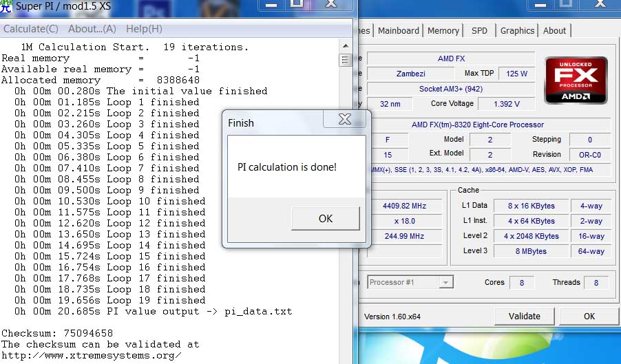
Task: Click the Cores count value field
Action: (522, 283)
